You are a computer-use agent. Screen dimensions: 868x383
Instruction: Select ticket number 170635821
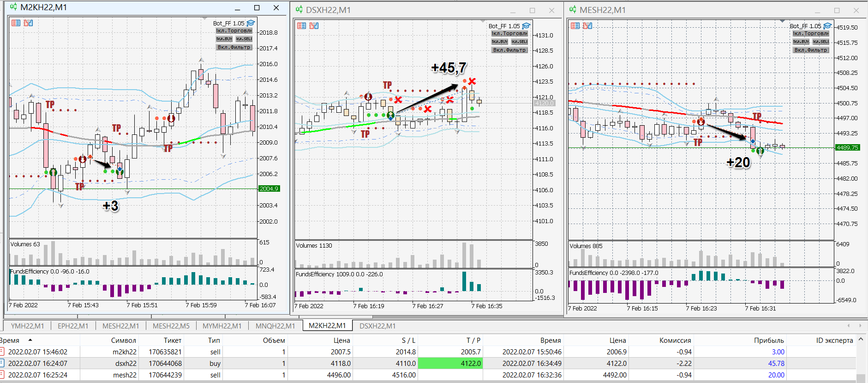pos(165,352)
